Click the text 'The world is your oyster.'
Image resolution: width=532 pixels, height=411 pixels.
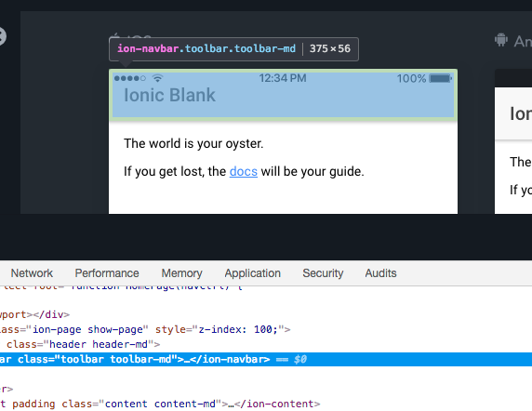click(193, 143)
